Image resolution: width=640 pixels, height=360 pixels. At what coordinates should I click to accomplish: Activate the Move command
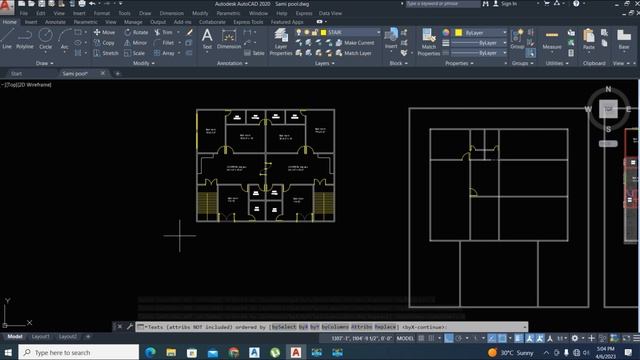[104, 32]
